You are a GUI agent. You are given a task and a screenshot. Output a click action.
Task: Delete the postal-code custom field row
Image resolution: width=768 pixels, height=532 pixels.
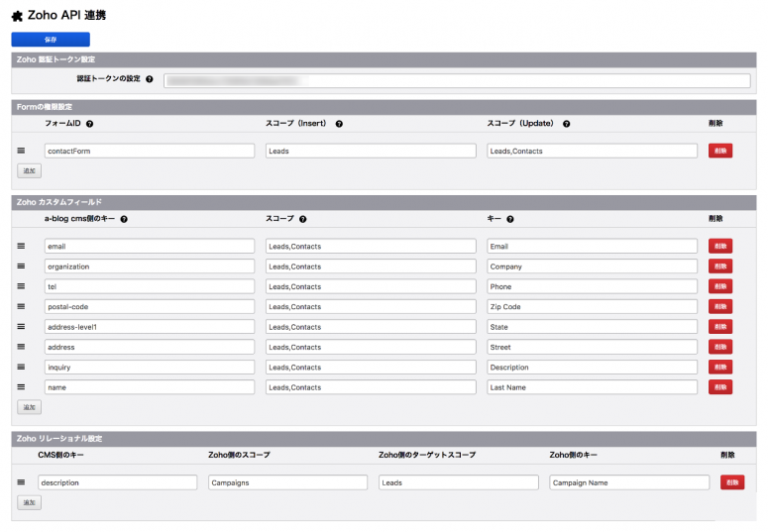(720, 306)
